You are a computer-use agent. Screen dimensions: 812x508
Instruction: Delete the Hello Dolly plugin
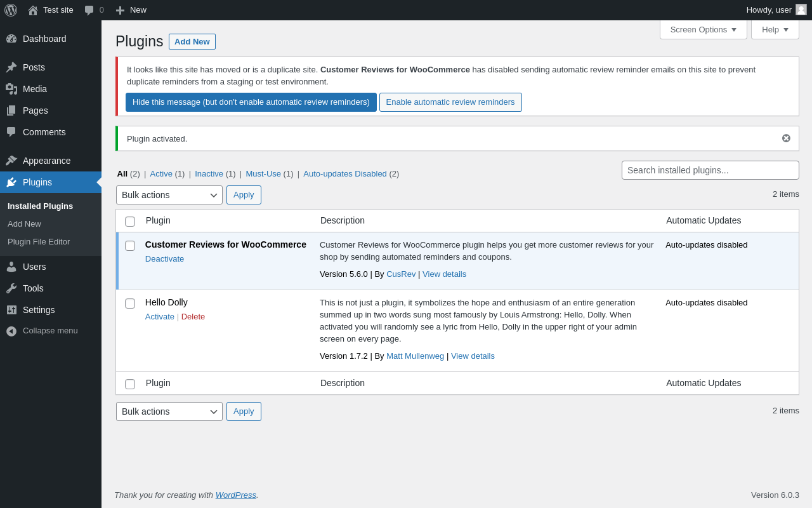pos(193,317)
